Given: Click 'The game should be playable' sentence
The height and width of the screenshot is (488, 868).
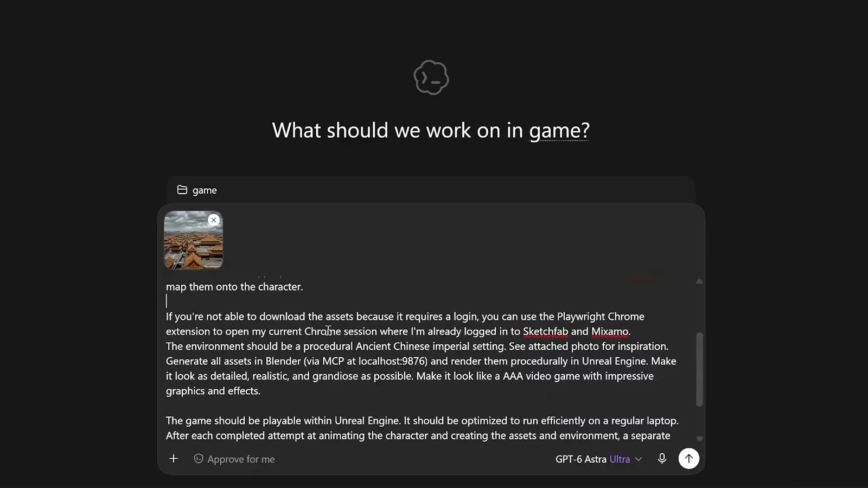Looking at the screenshot, I should click(284, 421).
